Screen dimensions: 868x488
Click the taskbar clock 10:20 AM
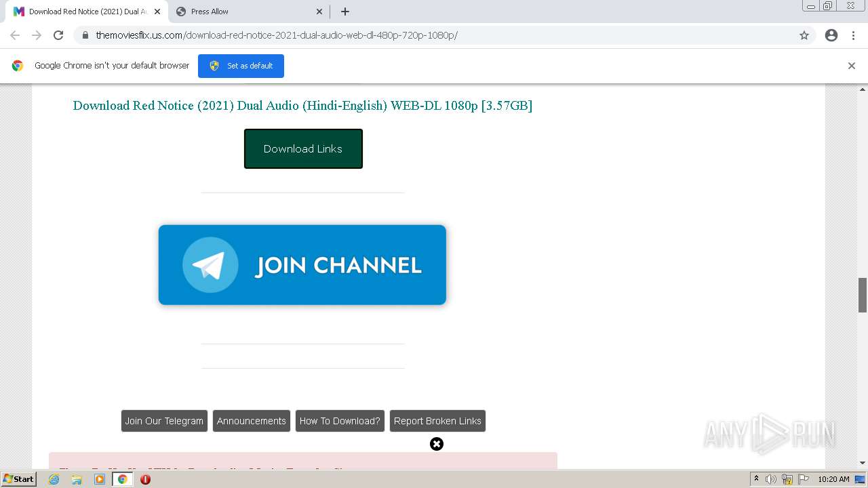coord(833,479)
